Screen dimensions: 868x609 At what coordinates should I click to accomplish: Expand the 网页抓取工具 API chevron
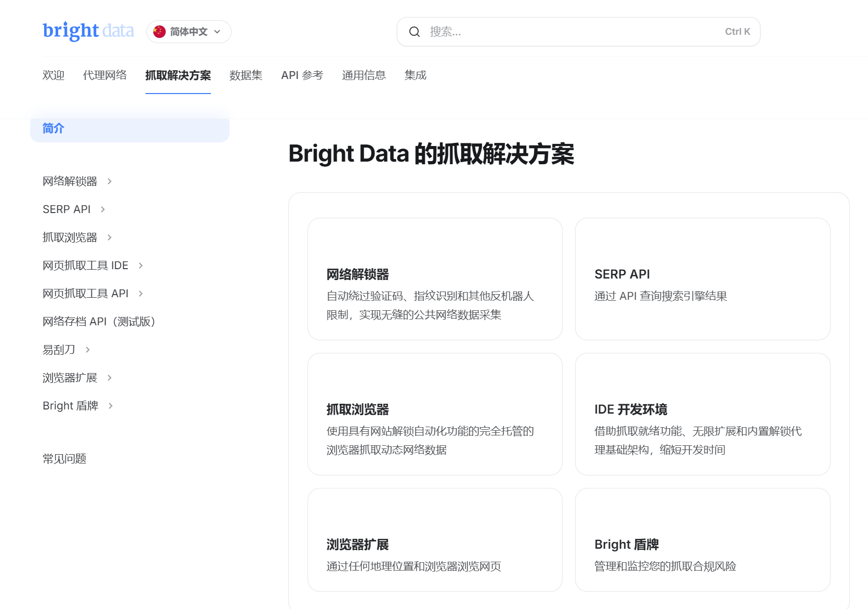point(141,294)
